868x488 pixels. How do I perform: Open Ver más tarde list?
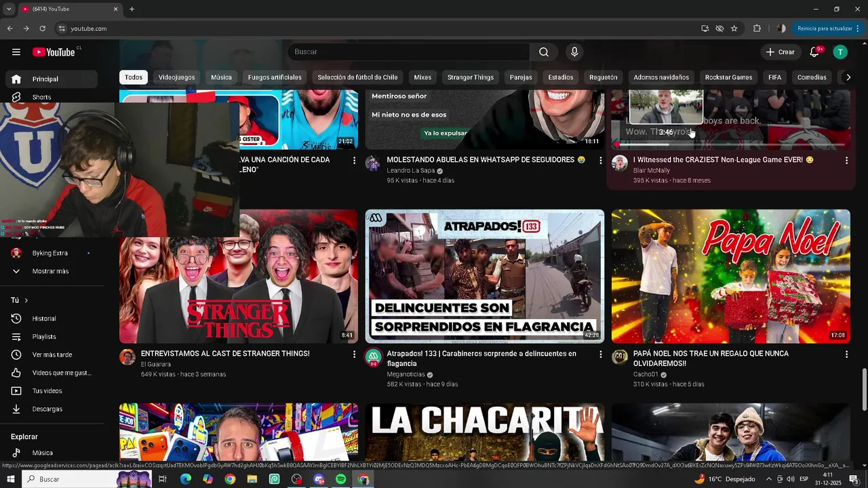click(x=52, y=355)
